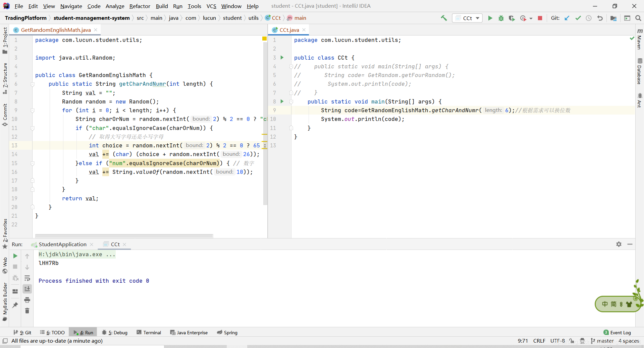Open the Terminal tool window
644x348 pixels.
(149, 333)
